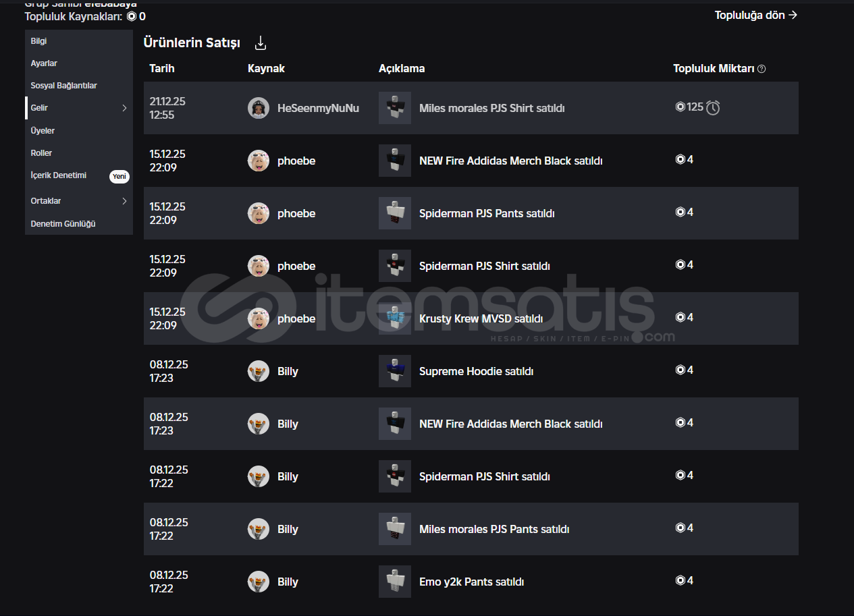The height and width of the screenshot is (616, 854).
Task: Open the Krusty Krew MVSD item thumbnail
Action: click(395, 318)
